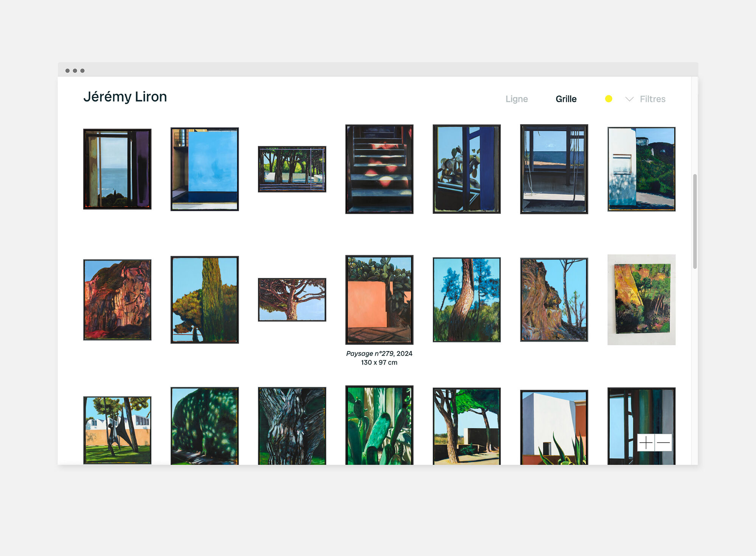756x556 pixels.
Task: Expand the Filtres chevron arrow
Action: click(629, 99)
